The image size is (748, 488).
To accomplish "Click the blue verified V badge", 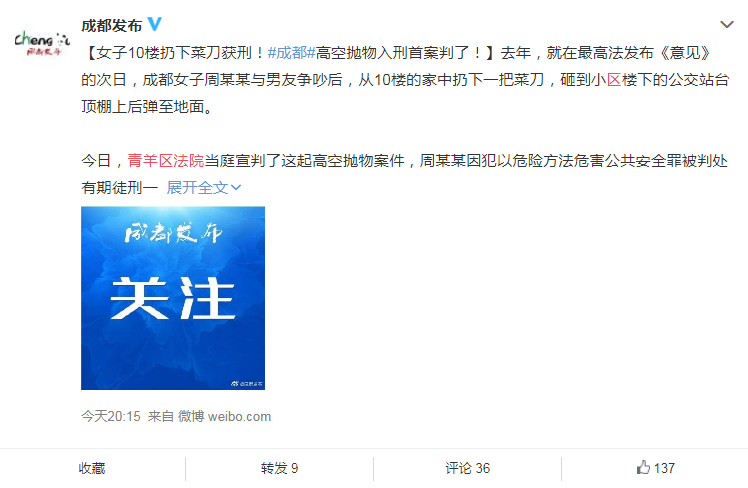I will (x=155, y=24).
